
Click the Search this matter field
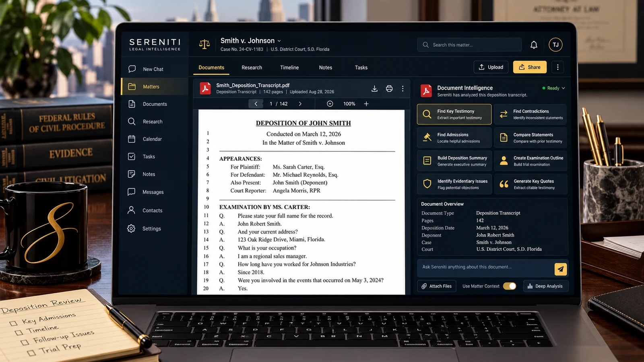tap(469, 45)
